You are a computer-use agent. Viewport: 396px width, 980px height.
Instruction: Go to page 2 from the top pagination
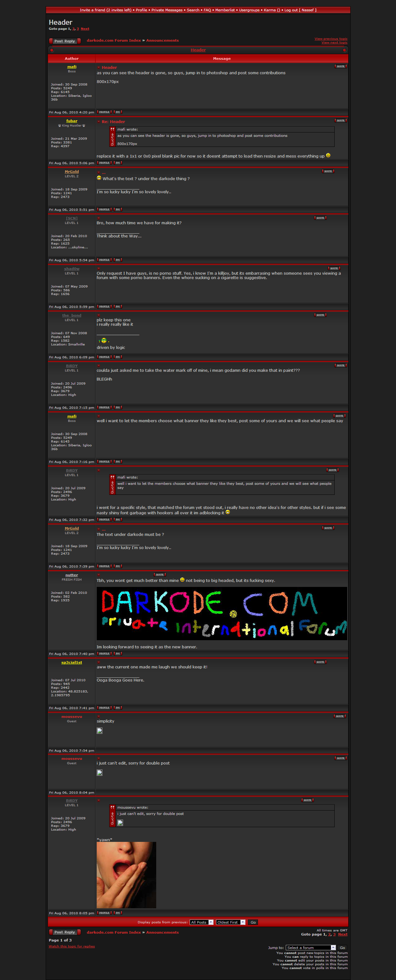74,29
